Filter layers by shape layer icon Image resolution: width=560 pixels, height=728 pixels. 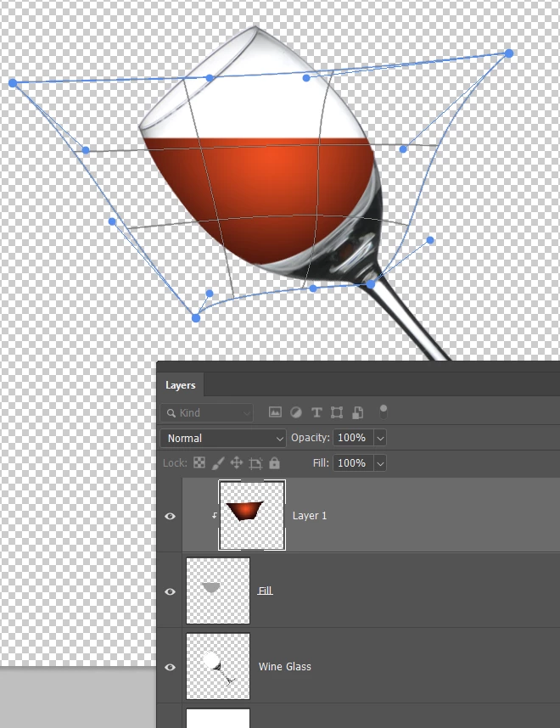(x=337, y=412)
